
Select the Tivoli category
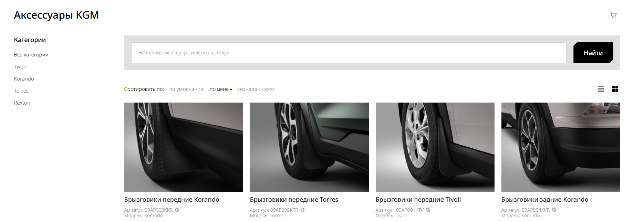pyautogui.click(x=20, y=67)
